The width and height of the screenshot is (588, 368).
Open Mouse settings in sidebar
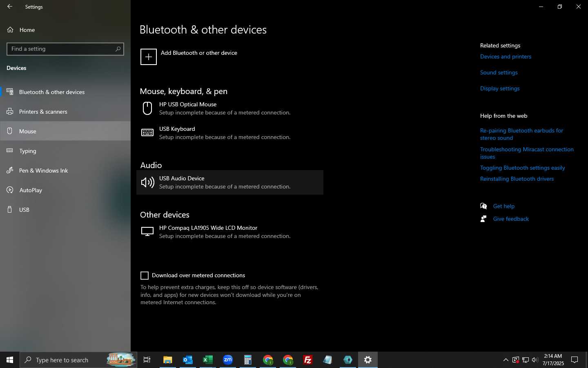pyautogui.click(x=65, y=131)
